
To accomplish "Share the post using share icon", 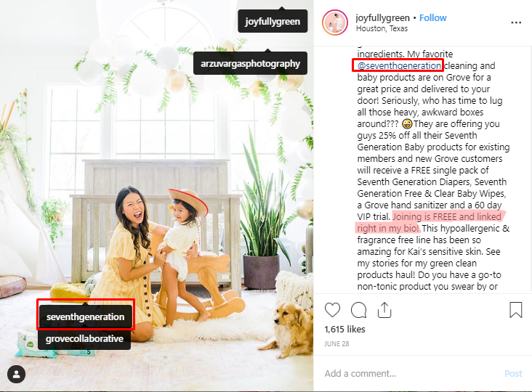I will click(384, 310).
